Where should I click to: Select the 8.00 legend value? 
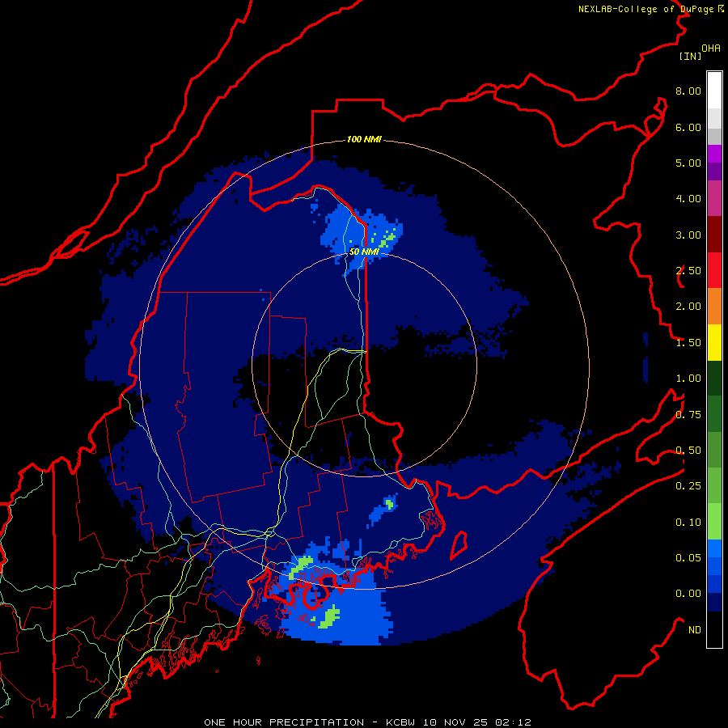point(688,91)
